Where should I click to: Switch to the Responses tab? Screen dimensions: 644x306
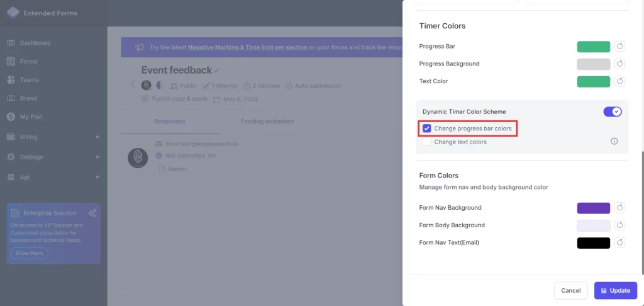[x=170, y=122]
